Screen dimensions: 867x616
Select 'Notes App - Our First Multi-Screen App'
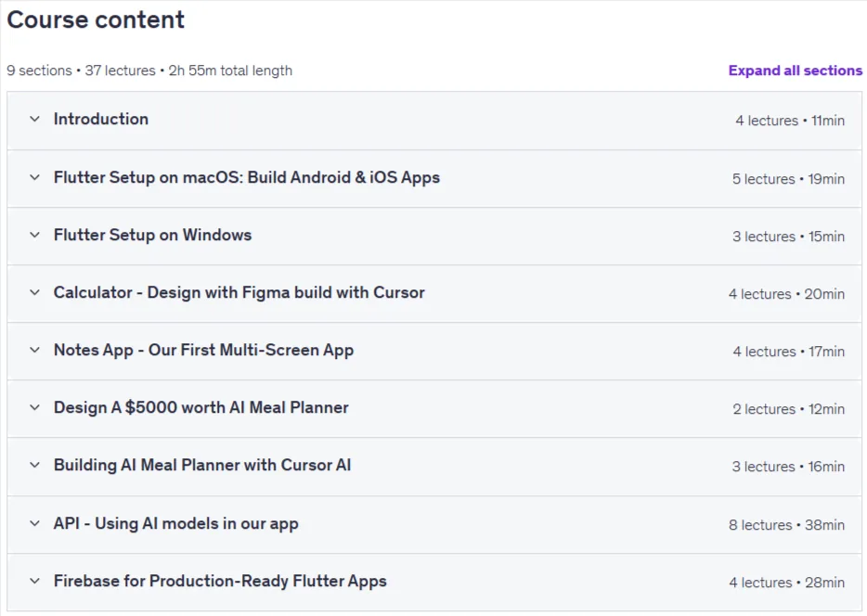coord(203,350)
